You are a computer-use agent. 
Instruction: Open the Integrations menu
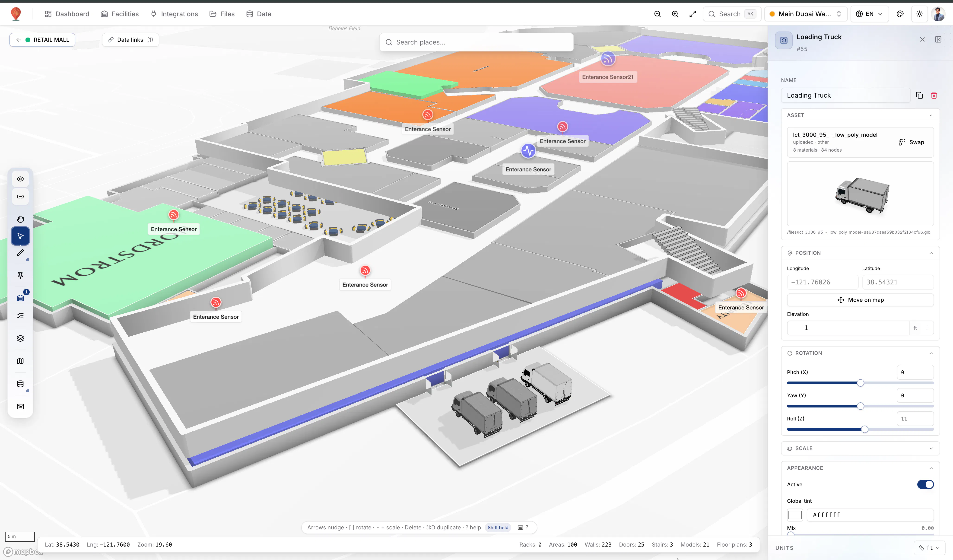pyautogui.click(x=174, y=14)
